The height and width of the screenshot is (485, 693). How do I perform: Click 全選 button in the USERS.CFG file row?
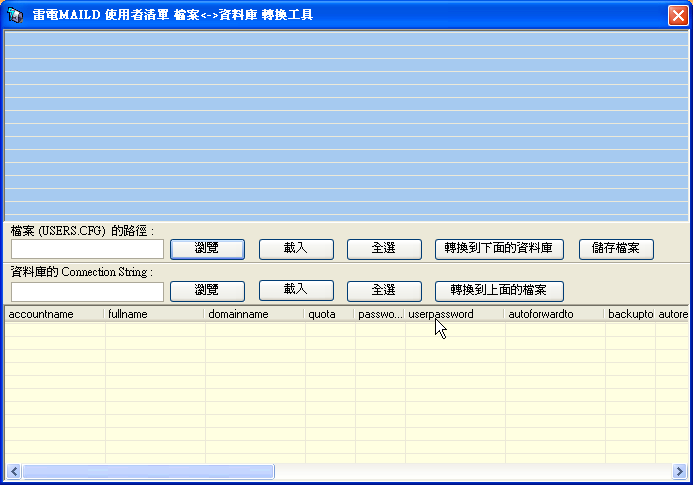[x=384, y=249]
